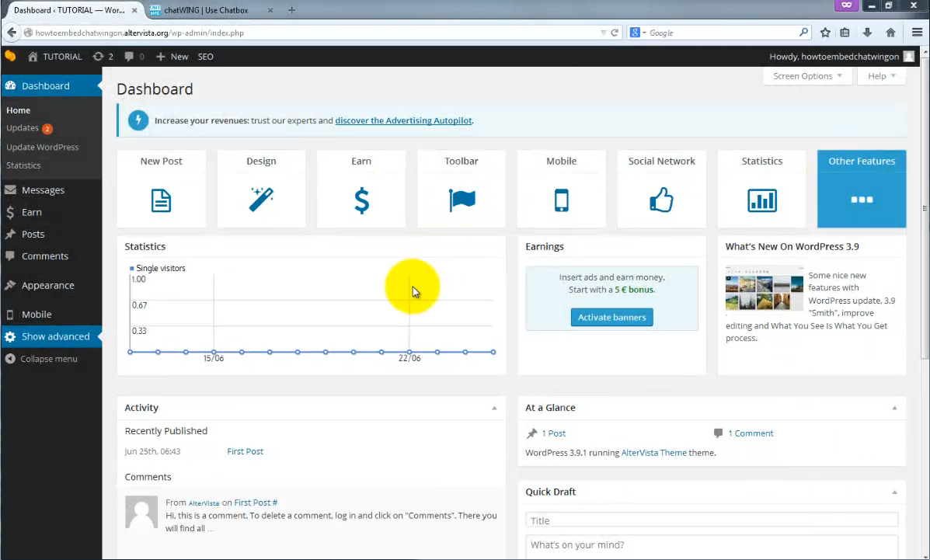This screenshot has width=930, height=560.
Task: Click the 1 Post link
Action: click(553, 433)
